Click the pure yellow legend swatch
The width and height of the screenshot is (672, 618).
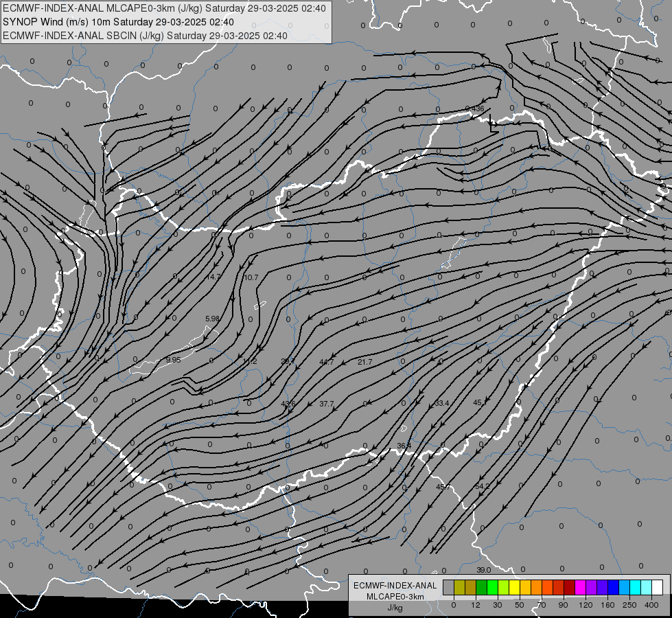(514, 587)
